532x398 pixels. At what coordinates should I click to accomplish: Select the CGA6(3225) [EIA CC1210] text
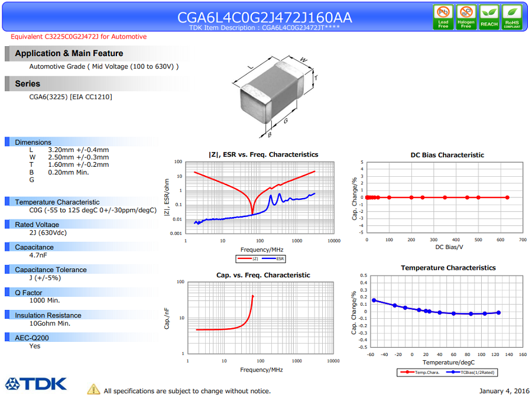pyautogui.click(x=70, y=97)
